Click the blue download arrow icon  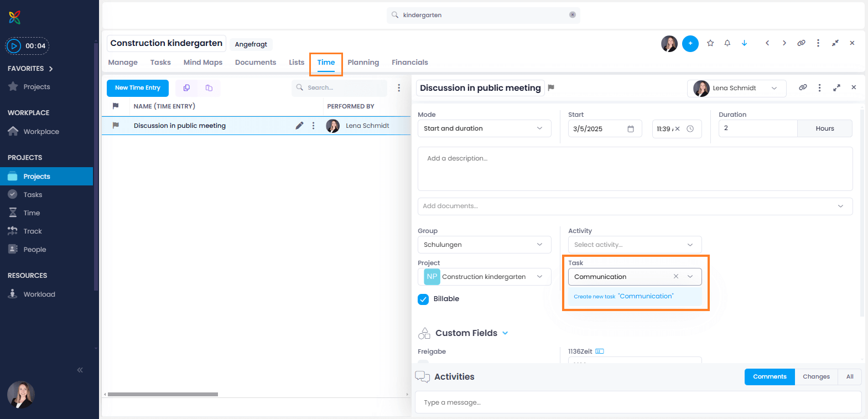click(x=744, y=43)
